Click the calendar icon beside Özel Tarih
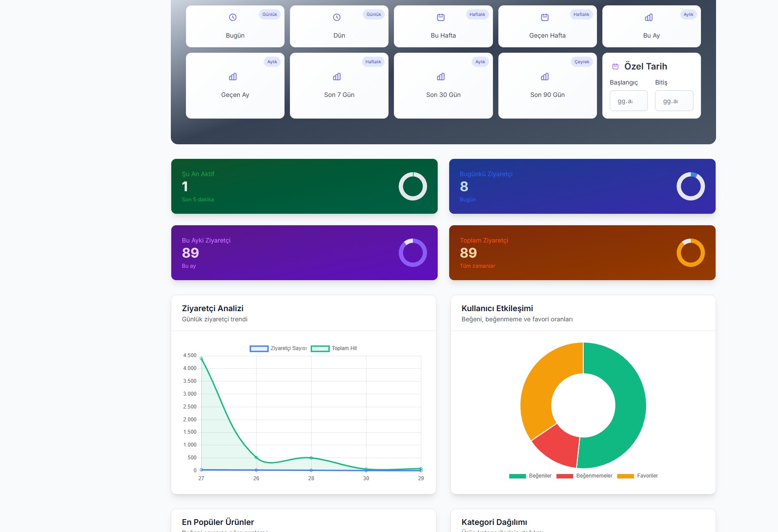Image resolution: width=778 pixels, height=532 pixels. pyautogui.click(x=615, y=66)
